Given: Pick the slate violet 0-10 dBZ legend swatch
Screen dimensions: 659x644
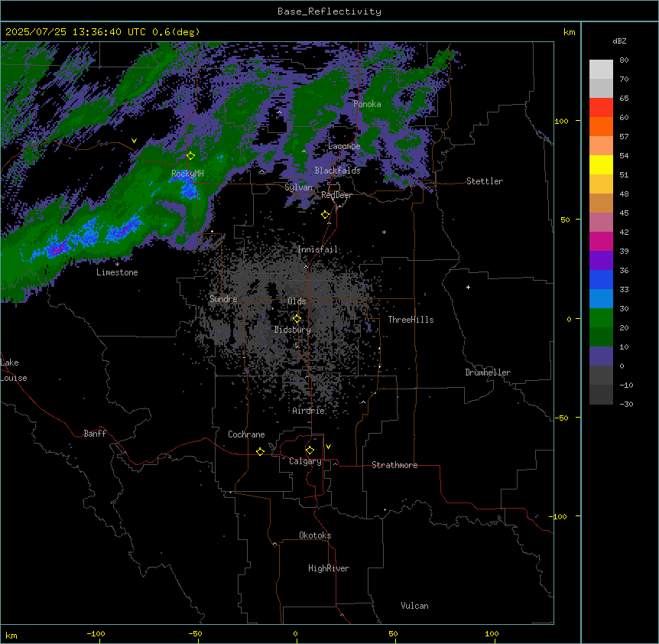Looking at the screenshot, I should click(x=601, y=356).
